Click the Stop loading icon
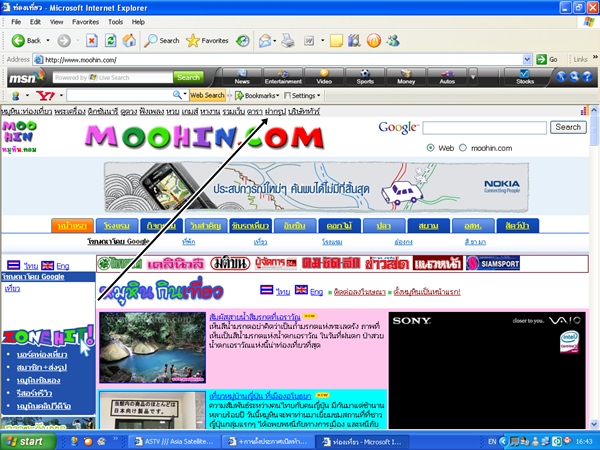Viewport: 600px width, 450px height. point(91,40)
